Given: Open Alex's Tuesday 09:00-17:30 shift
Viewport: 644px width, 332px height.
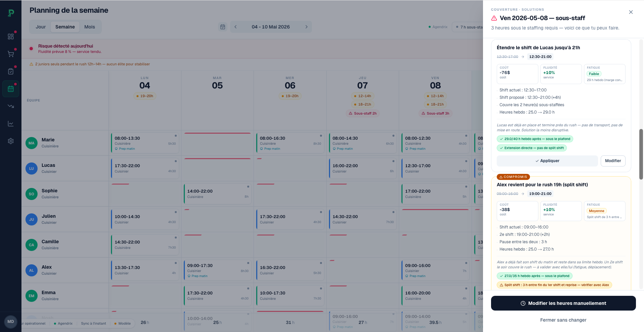Looking at the screenshot, I should (x=217, y=270).
